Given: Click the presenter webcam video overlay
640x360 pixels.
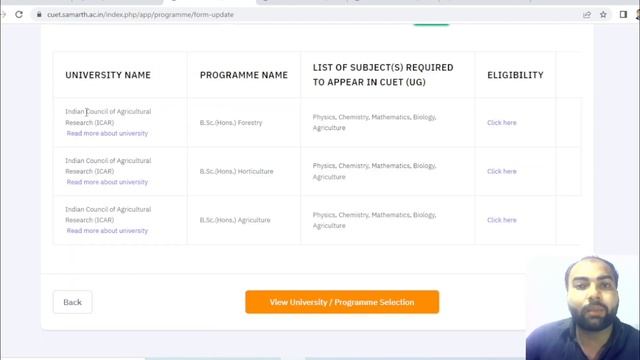Looking at the screenshot, I should pyautogui.click(x=583, y=308).
